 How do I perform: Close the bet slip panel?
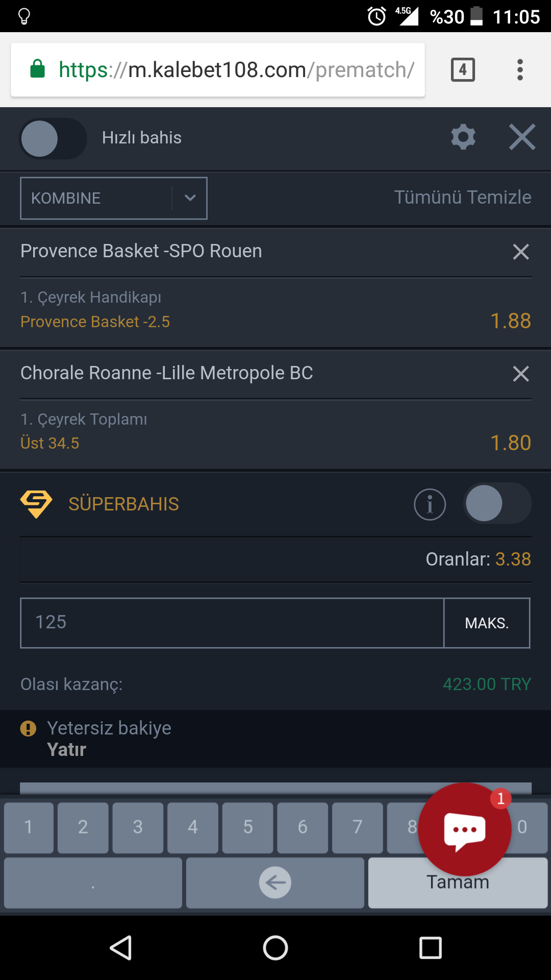522,137
